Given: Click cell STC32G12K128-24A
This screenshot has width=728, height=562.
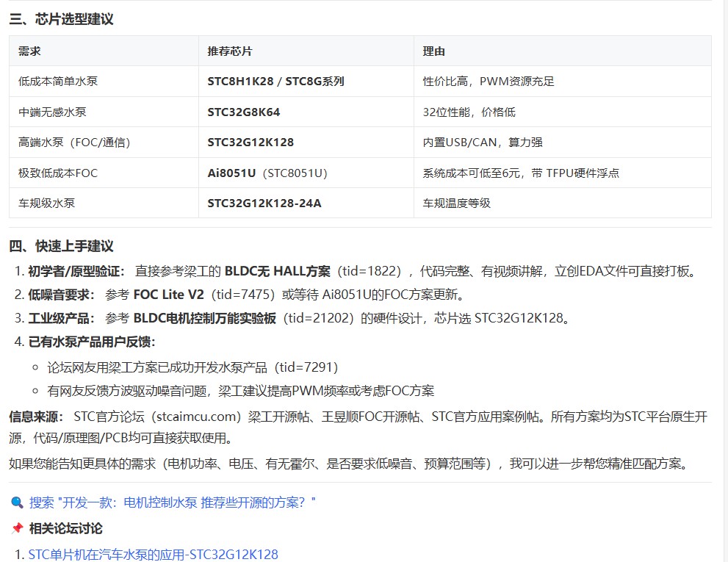Looking at the screenshot, I should pyautogui.click(x=306, y=203).
